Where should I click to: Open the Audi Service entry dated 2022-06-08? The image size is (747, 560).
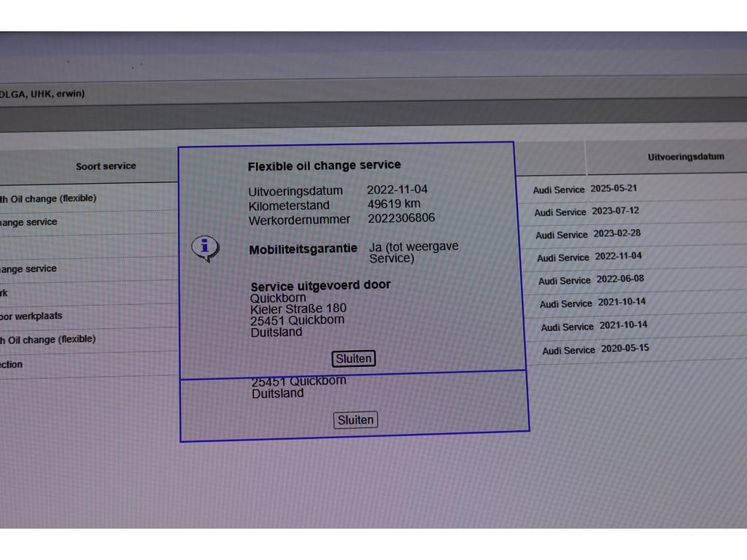pos(590,280)
